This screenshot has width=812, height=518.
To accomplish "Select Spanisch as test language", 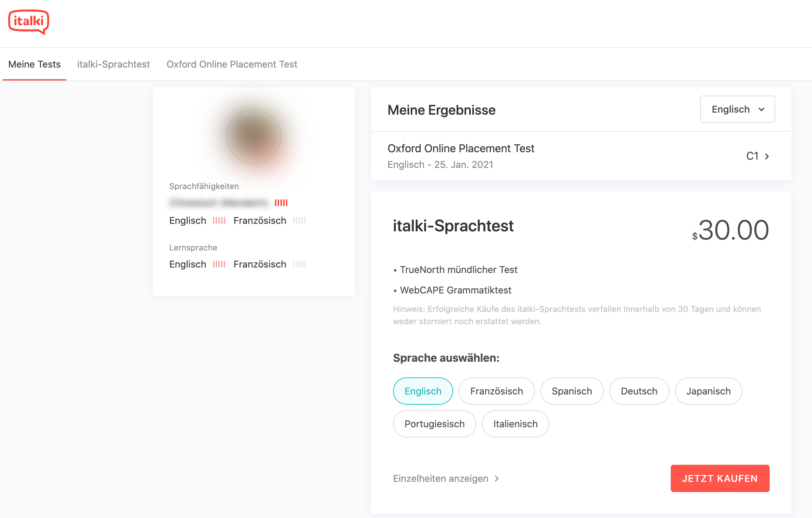I will [572, 391].
